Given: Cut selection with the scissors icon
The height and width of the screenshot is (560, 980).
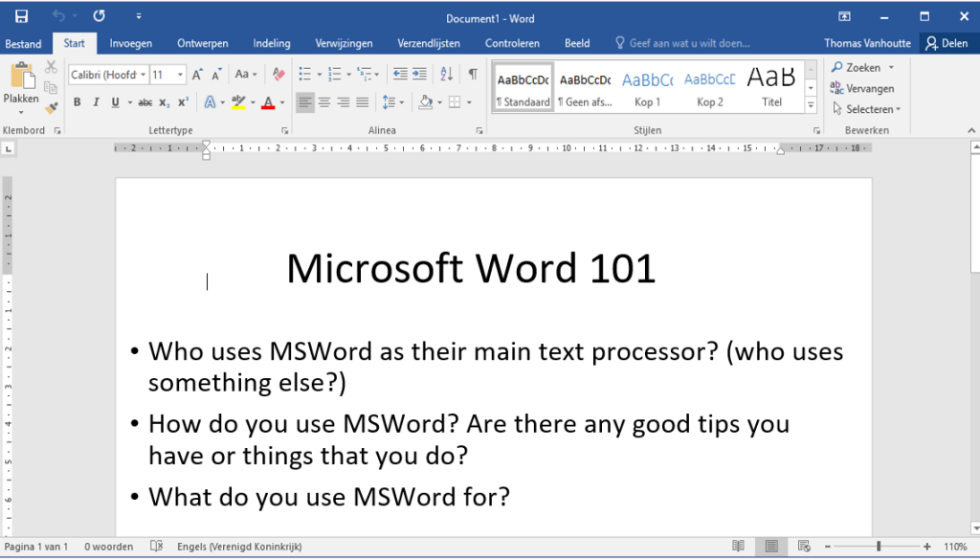Looking at the screenshot, I should [51, 67].
